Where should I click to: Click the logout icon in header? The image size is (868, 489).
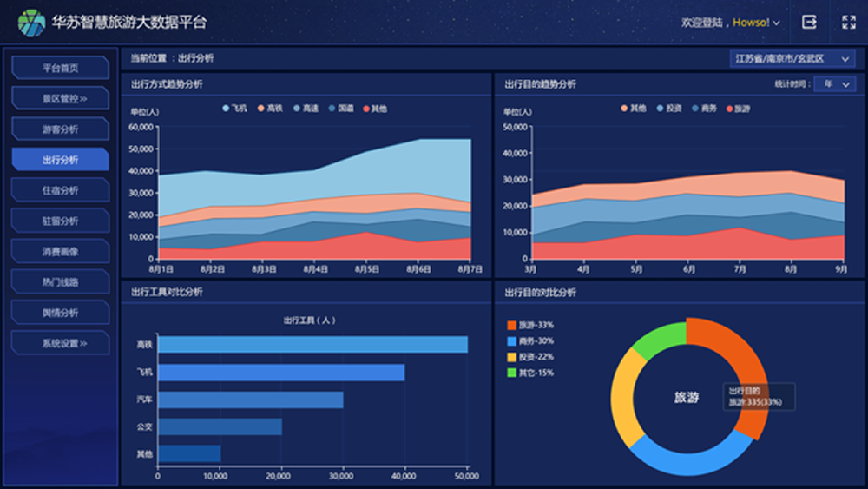click(809, 23)
